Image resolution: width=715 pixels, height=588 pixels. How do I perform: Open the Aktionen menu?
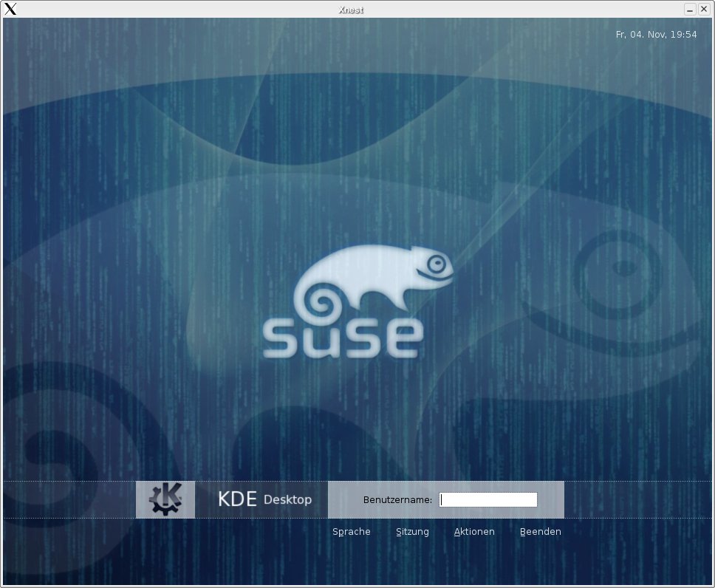(474, 532)
